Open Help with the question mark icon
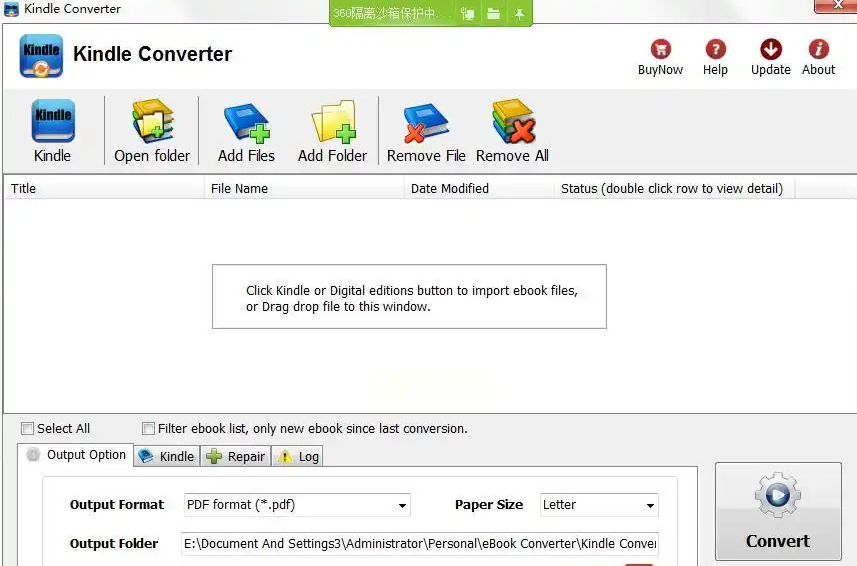Viewport: 857px width, 566px height. 715,50
